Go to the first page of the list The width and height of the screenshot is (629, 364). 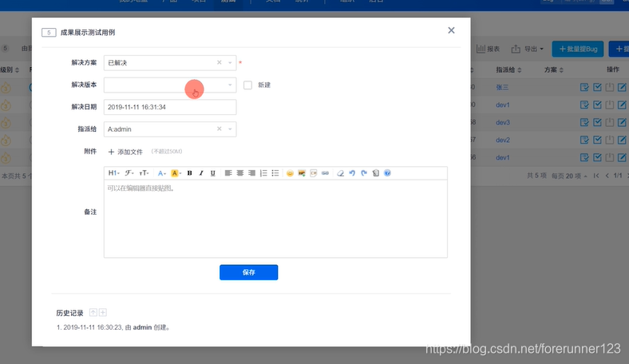coord(596,176)
